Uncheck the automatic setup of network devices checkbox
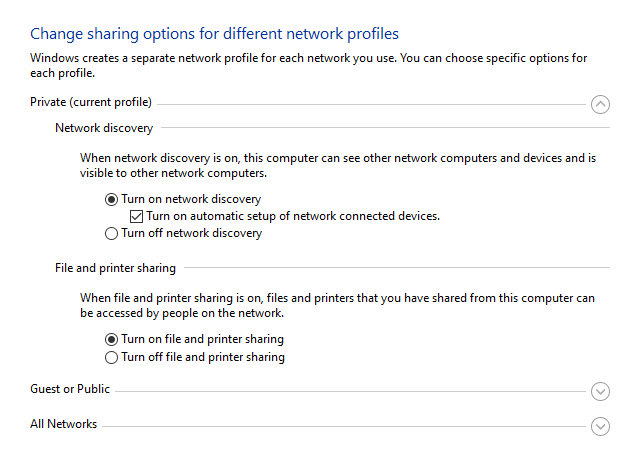The image size is (640, 467). click(x=136, y=216)
